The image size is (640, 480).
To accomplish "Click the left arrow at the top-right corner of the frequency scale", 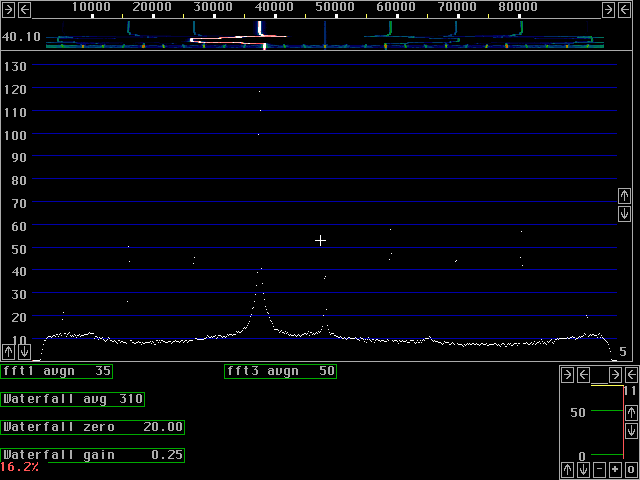I will (625, 10).
